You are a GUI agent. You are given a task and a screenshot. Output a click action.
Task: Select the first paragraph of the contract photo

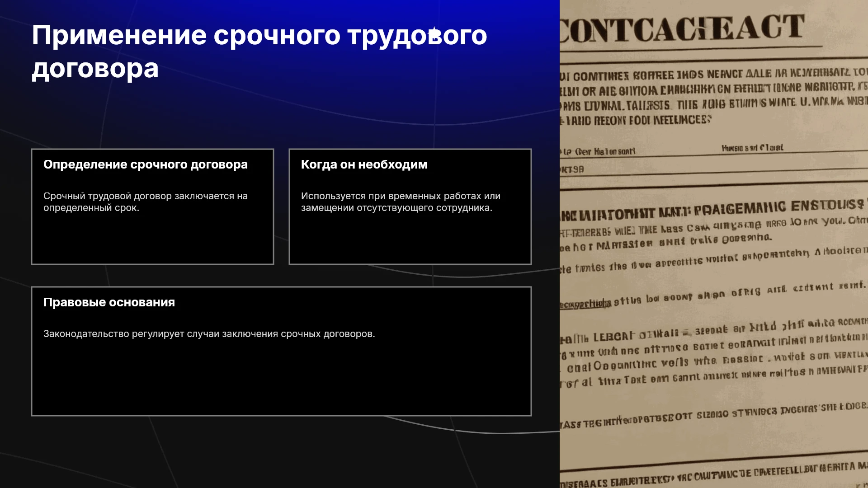pyautogui.click(x=713, y=97)
